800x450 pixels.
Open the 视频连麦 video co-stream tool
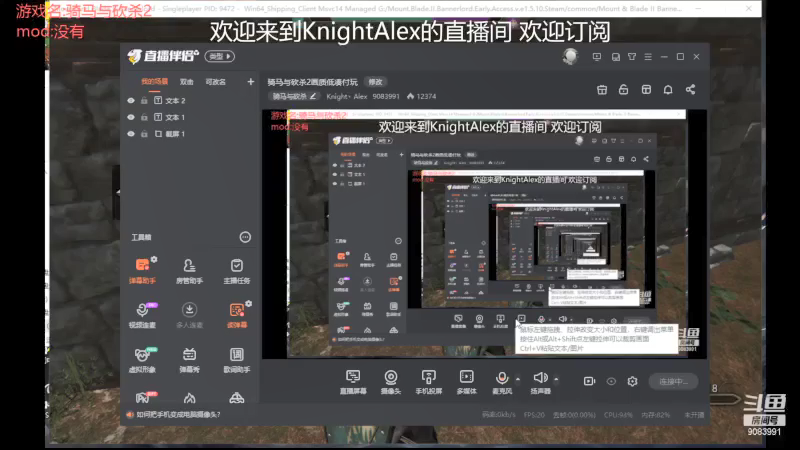click(142, 315)
